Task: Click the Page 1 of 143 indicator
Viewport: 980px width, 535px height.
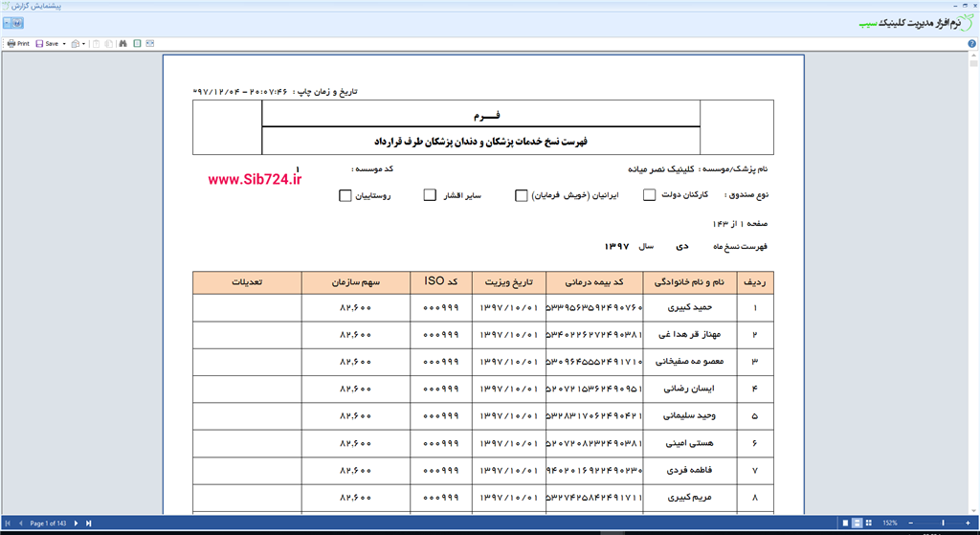Action: 48,524
